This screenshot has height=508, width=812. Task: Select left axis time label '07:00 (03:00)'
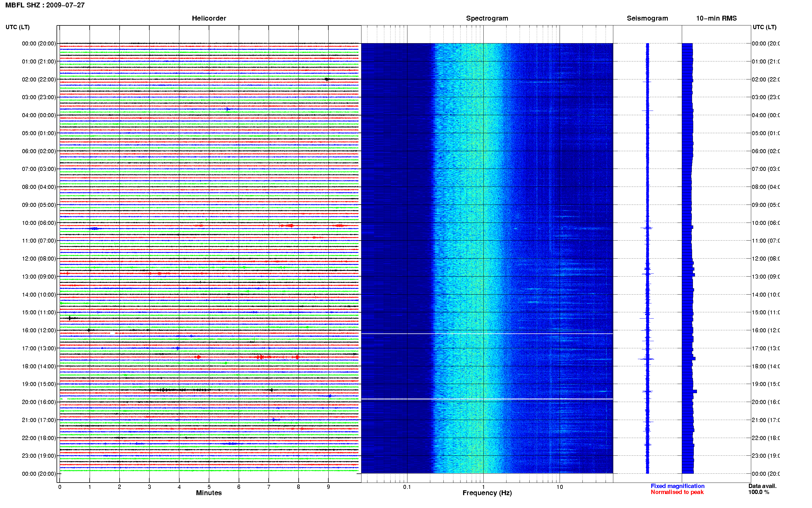[39, 169]
